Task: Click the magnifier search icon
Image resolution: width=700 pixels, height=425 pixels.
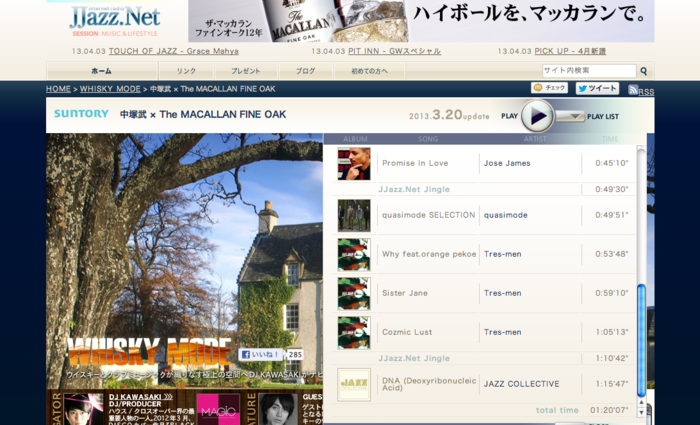Action: 643,71
